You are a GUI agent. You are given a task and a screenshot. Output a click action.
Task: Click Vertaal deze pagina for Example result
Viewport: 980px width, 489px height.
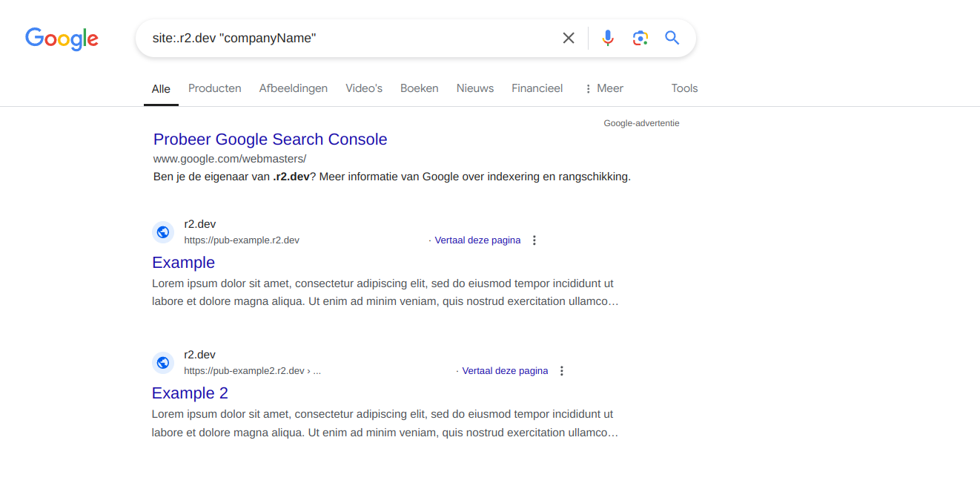(x=477, y=240)
